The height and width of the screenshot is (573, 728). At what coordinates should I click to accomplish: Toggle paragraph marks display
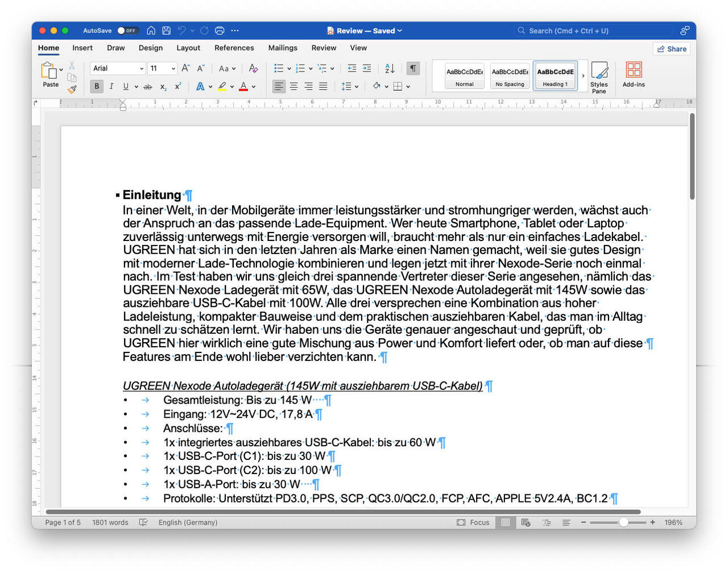coord(413,68)
